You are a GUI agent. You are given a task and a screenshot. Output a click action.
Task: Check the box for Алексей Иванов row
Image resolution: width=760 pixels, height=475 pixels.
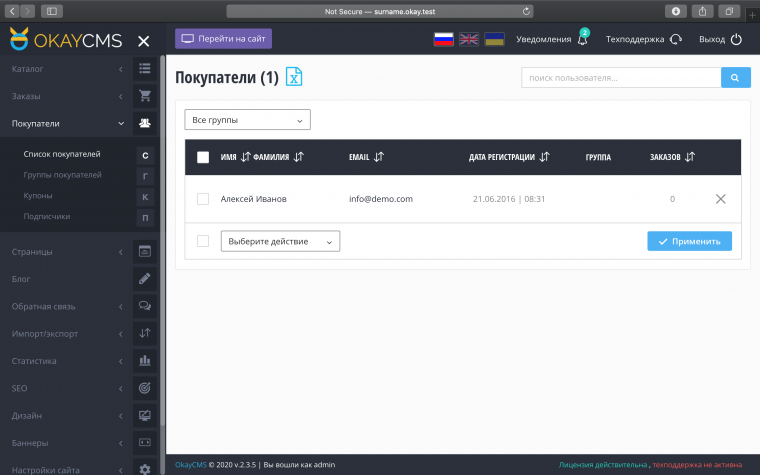click(203, 199)
